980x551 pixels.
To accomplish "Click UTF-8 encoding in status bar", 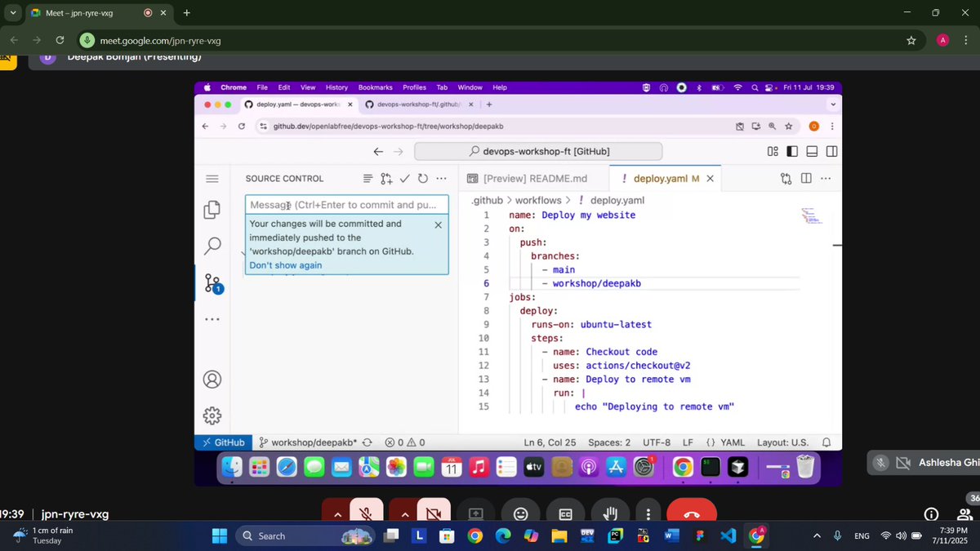I will pos(657,442).
